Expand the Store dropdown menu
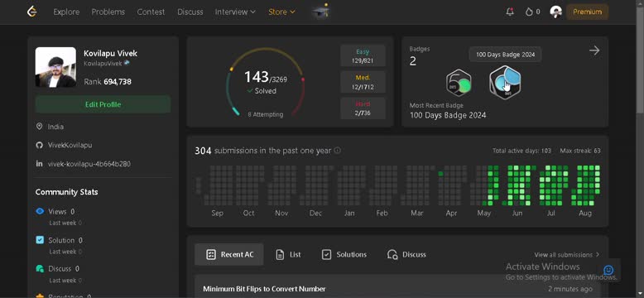 click(281, 12)
